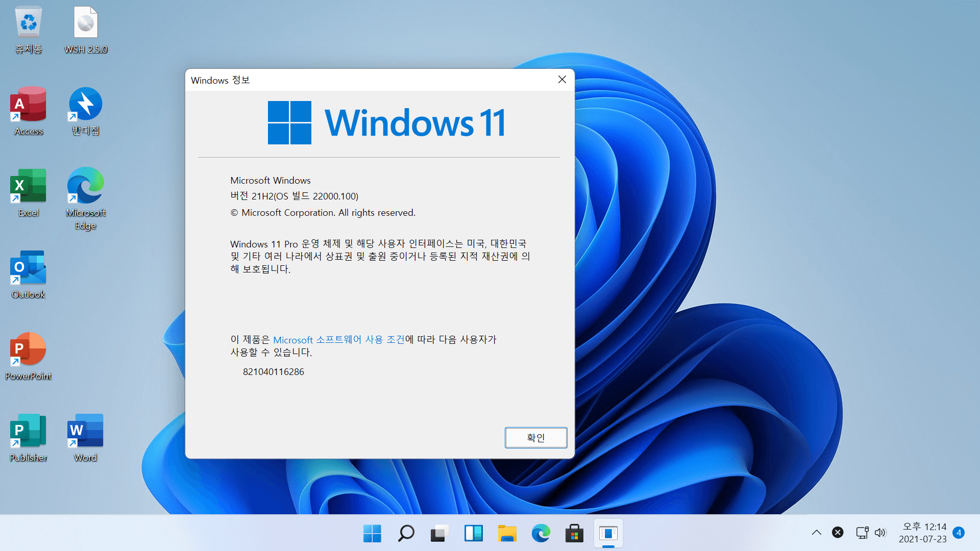The height and width of the screenshot is (551, 980).
Task: Select the PowerPoint desktop shortcut
Action: click(29, 356)
